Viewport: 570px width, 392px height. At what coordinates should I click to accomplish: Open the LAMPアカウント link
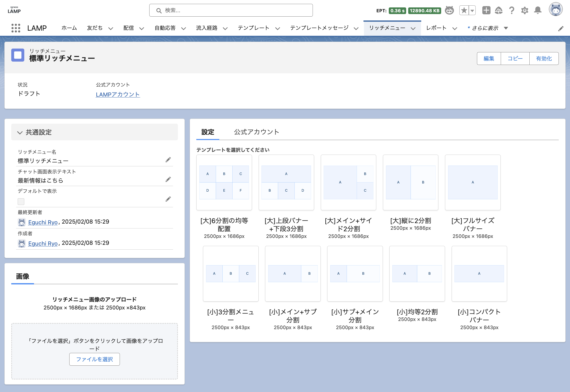118,95
